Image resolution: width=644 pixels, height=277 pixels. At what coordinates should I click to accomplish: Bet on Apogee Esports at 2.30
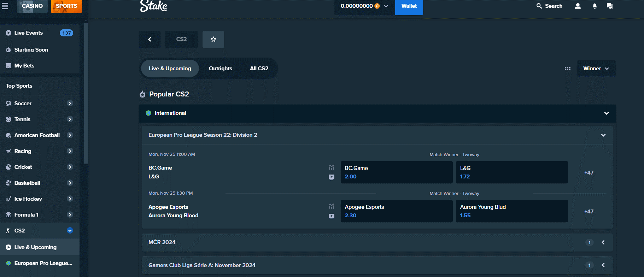coord(397,211)
